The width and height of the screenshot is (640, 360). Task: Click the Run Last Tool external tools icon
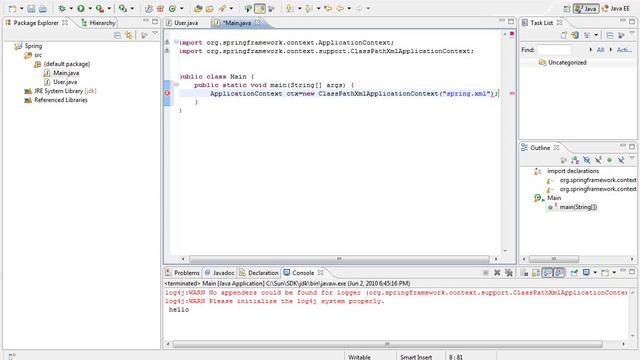coord(100,9)
